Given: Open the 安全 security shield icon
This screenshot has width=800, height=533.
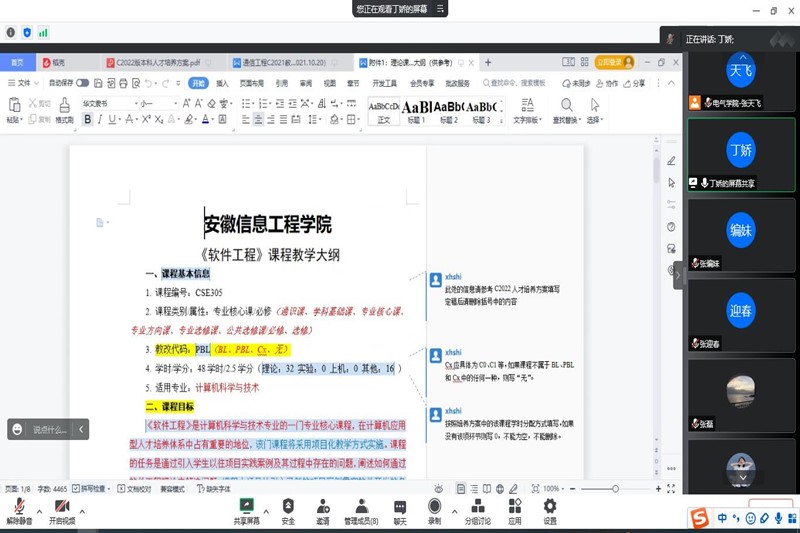Looking at the screenshot, I should [x=288, y=506].
